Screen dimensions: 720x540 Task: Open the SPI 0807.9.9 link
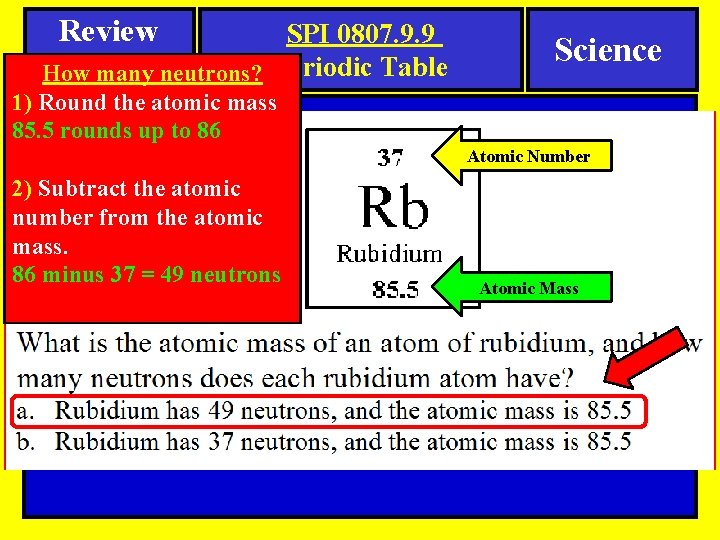pyautogui.click(x=364, y=34)
